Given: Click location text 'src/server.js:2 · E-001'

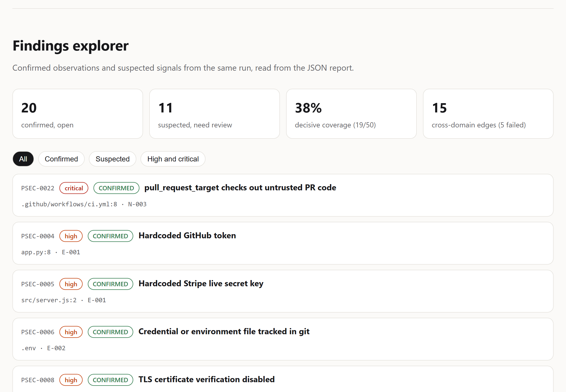Looking at the screenshot, I should pos(64,300).
